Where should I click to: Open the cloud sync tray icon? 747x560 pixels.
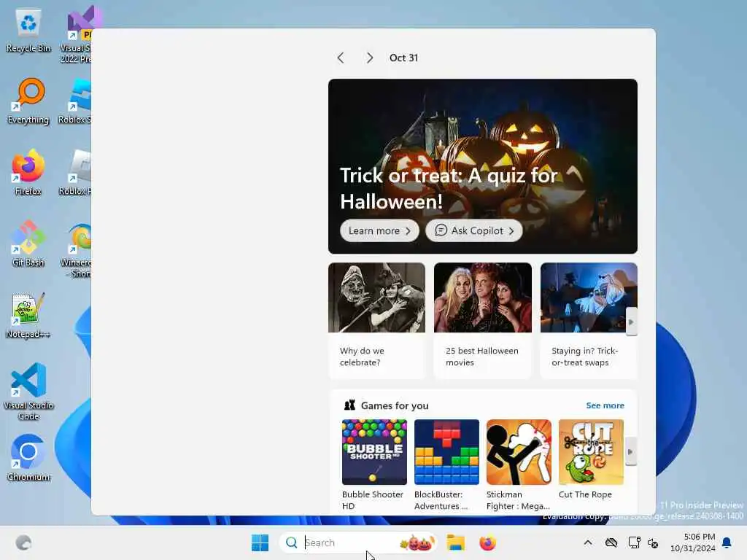(611, 542)
